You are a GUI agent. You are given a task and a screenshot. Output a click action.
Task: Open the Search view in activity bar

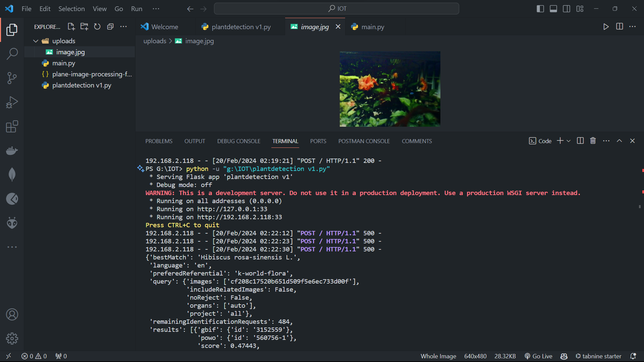[x=12, y=54]
